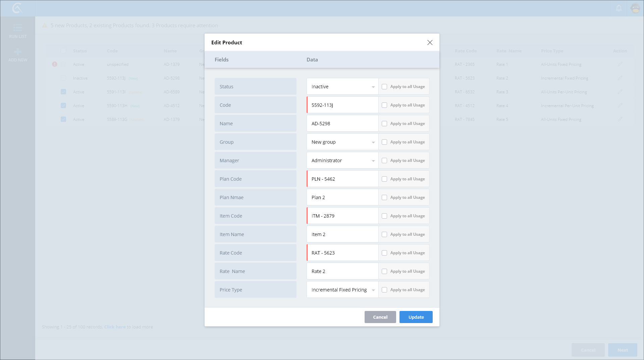The height and width of the screenshot is (360, 644).
Task: Expand the Price Type dropdown
Action: point(342,290)
